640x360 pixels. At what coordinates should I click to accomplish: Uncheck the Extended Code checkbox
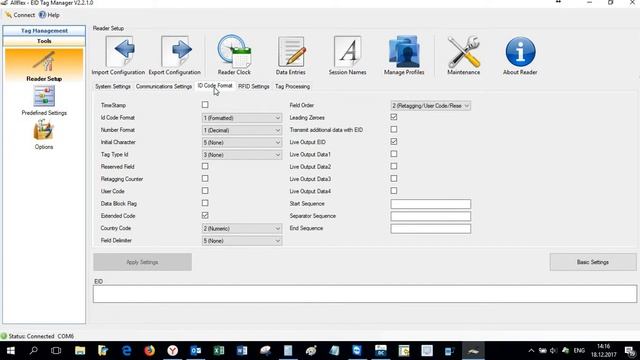pos(205,215)
